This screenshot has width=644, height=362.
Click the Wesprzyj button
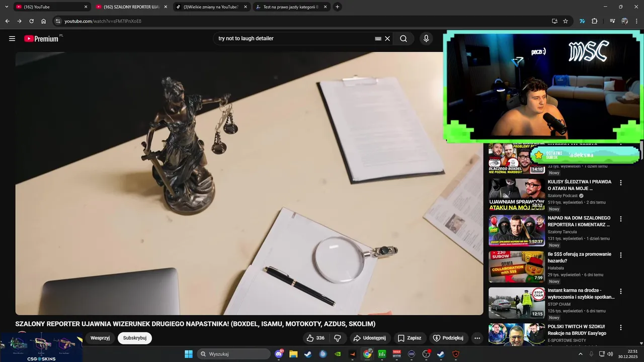click(100, 338)
